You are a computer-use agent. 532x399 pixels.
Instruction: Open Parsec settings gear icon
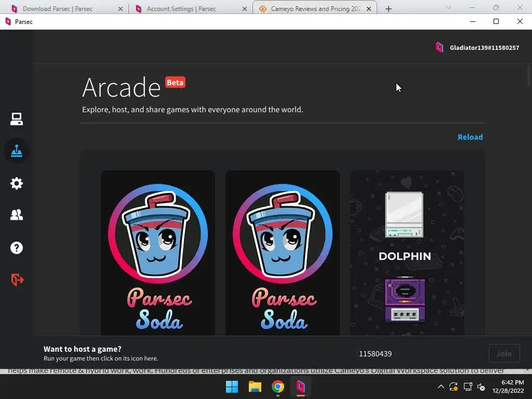[16, 183]
